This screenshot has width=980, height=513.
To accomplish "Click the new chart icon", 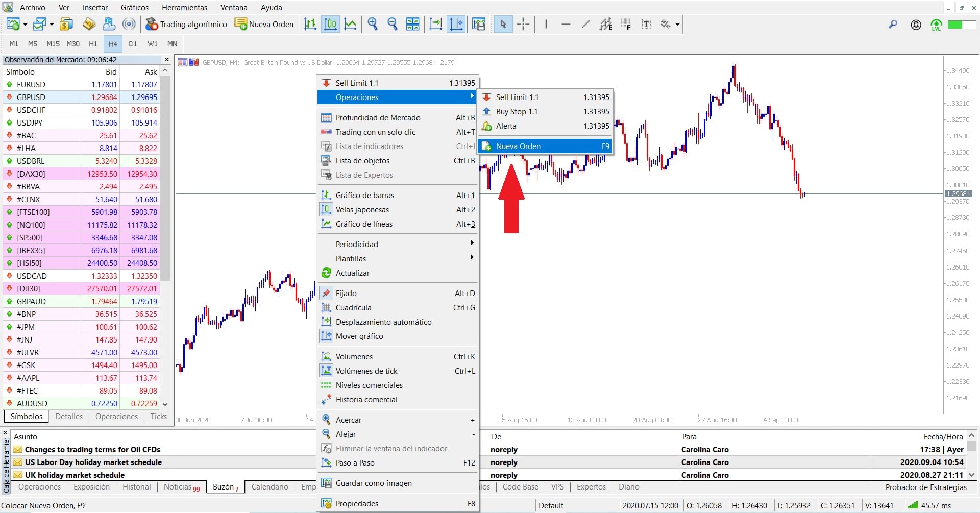I will point(13,24).
